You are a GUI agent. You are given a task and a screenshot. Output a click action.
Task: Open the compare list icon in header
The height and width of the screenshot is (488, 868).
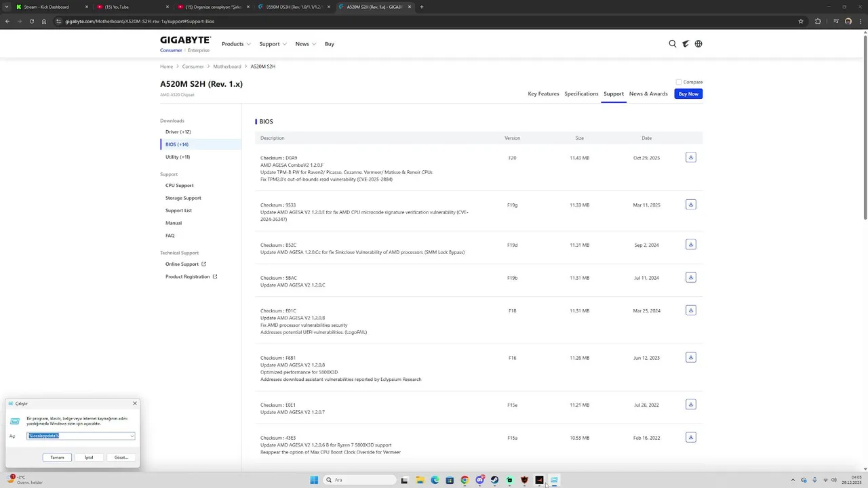click(686, 43)
